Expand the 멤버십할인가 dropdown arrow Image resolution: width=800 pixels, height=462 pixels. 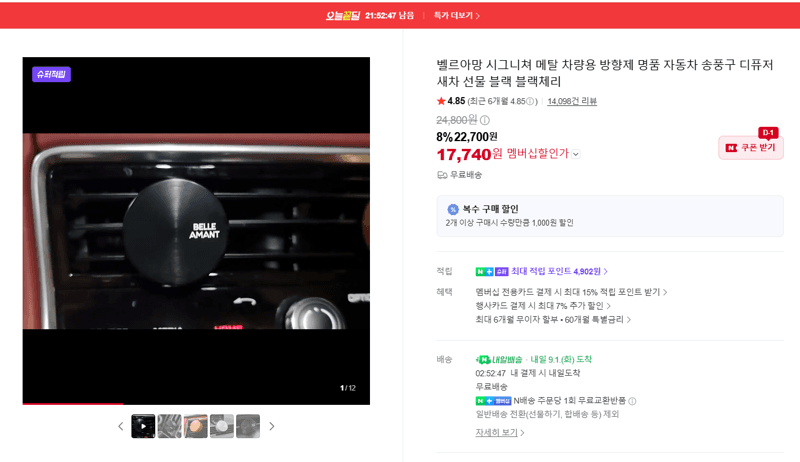[x=576, y=154]
